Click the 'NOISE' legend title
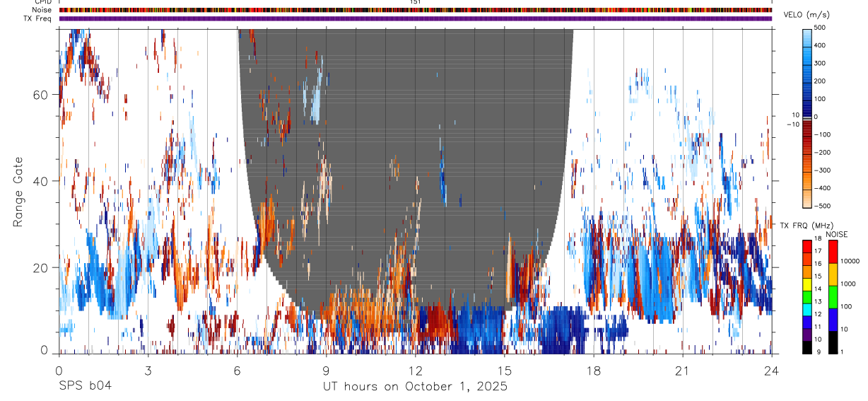This screenshot has height=401, width=868. [836, 234]
